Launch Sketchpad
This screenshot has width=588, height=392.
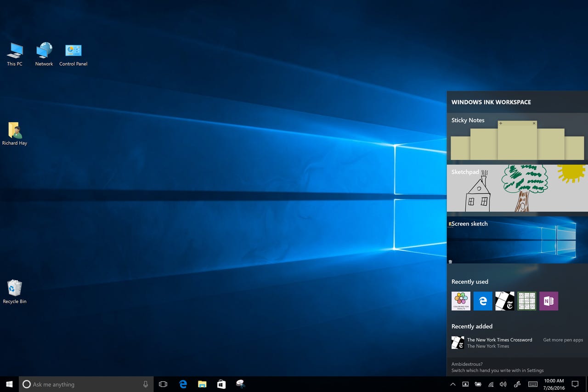pos(517,188)
